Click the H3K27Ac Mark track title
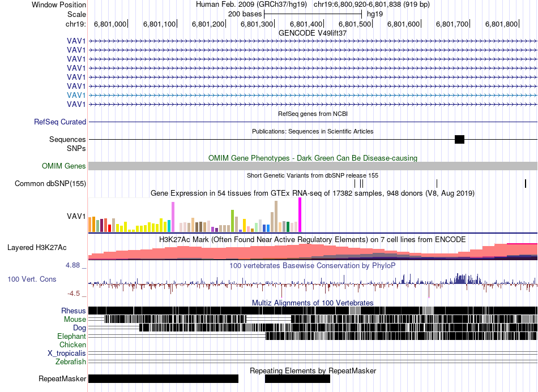The width and height of the screenshot is (538, 392). pos(313,239)
